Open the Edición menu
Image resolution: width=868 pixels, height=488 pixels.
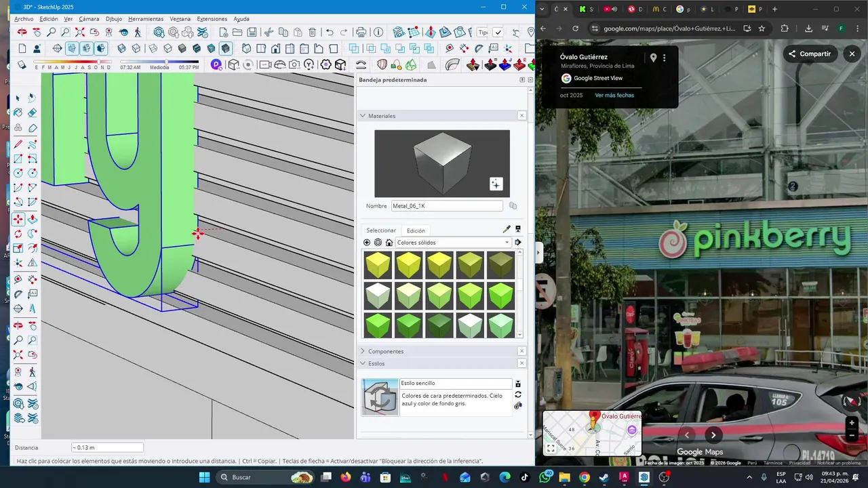(49, 19)
